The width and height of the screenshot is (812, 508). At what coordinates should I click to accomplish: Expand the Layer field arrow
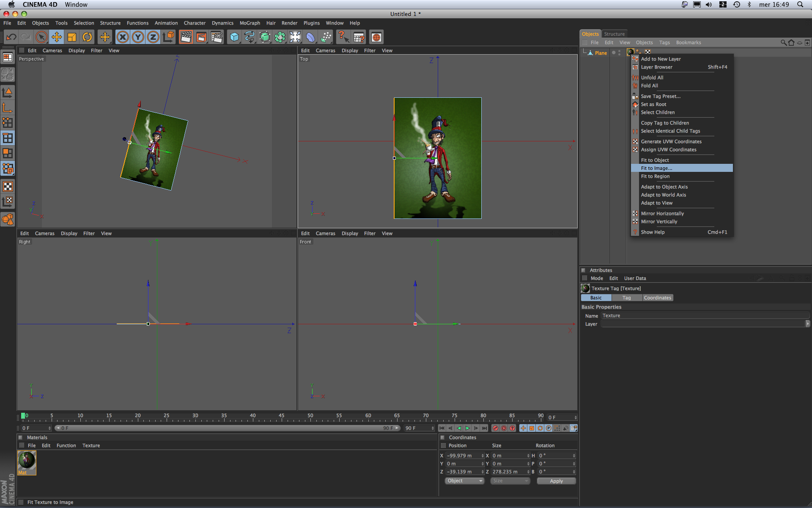point(807,324)
